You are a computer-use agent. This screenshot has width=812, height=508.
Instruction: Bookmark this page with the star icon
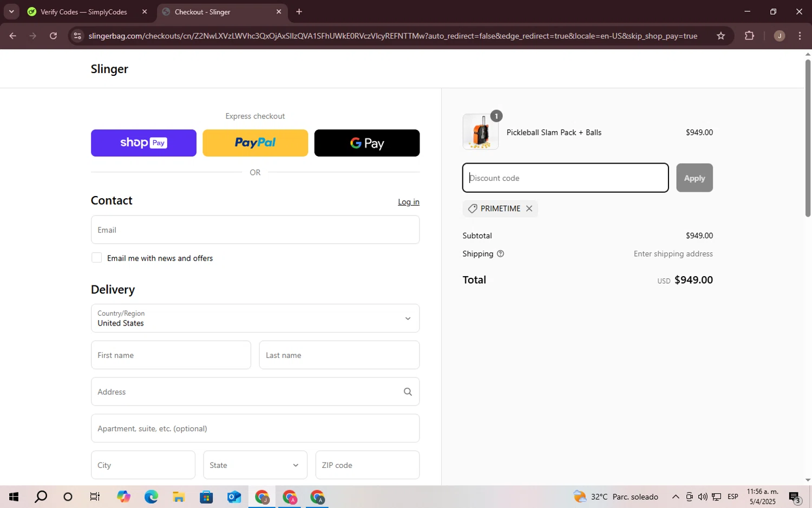tap(721, 36)
